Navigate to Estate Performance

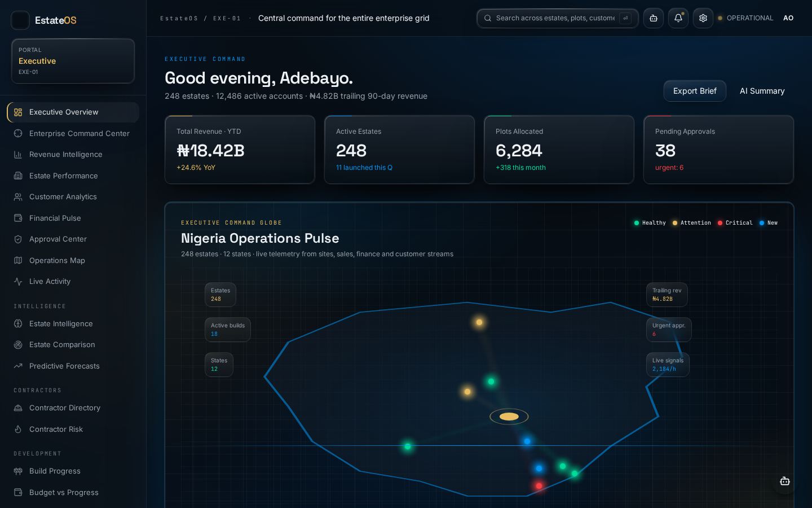click(x=73, y=176)
